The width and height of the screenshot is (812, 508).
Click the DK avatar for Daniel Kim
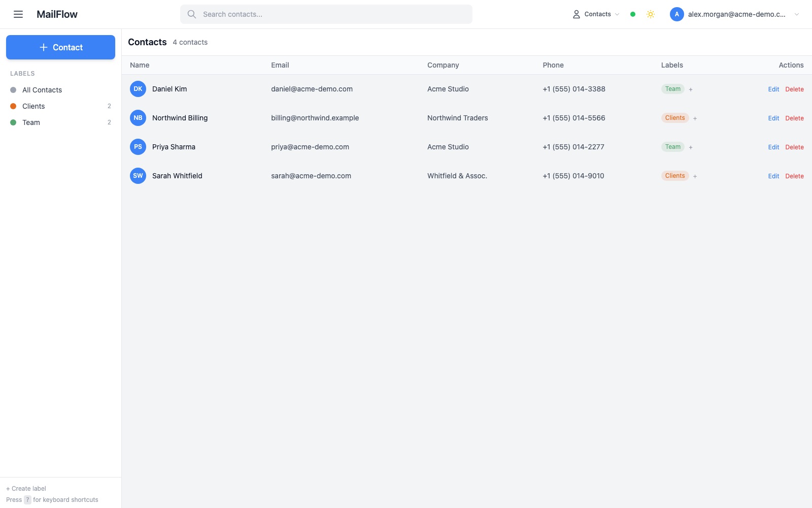138,89
